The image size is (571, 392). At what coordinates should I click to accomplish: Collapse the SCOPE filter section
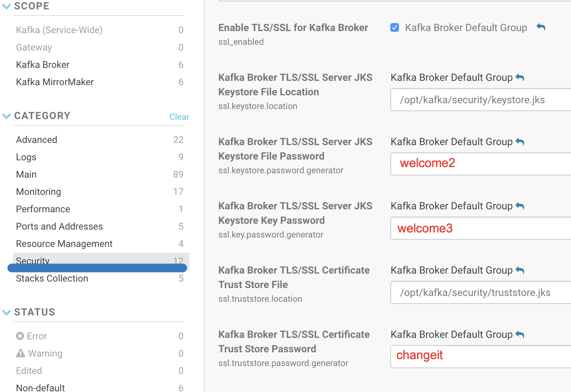(7, 6)
